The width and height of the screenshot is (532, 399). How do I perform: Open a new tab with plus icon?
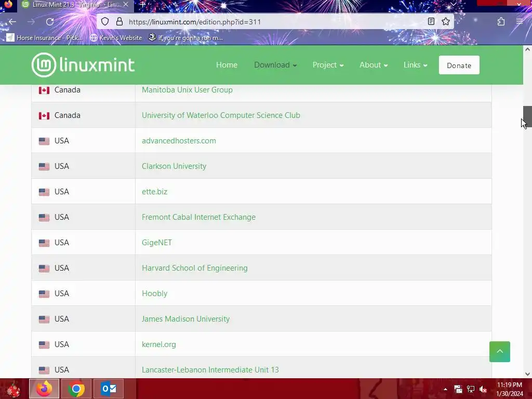(142, 5)
